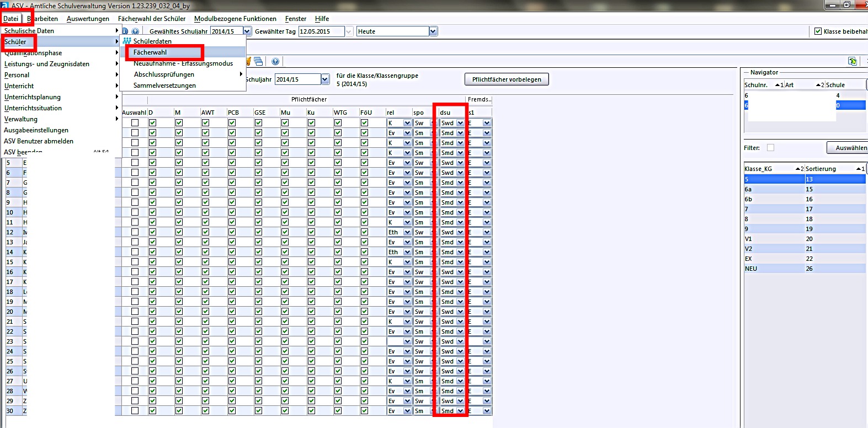Viewport: 868px width, 428px height.
Task: Open the rel dropdown in row 27
Action: (x=407, y=381)
